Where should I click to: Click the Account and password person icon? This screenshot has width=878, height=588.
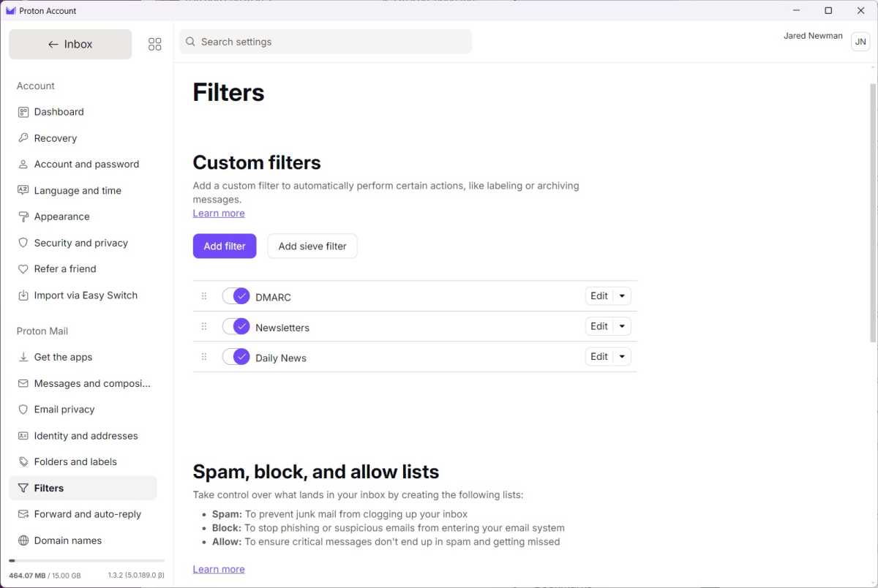23,165
